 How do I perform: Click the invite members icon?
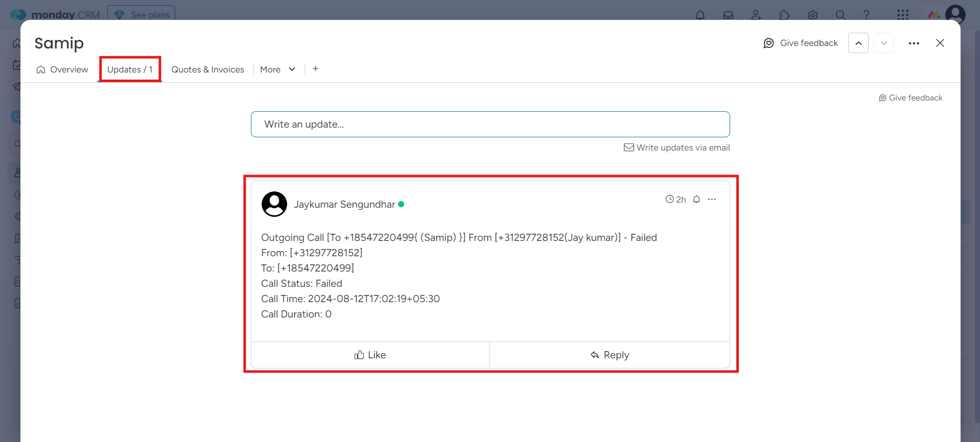point(756,15)
